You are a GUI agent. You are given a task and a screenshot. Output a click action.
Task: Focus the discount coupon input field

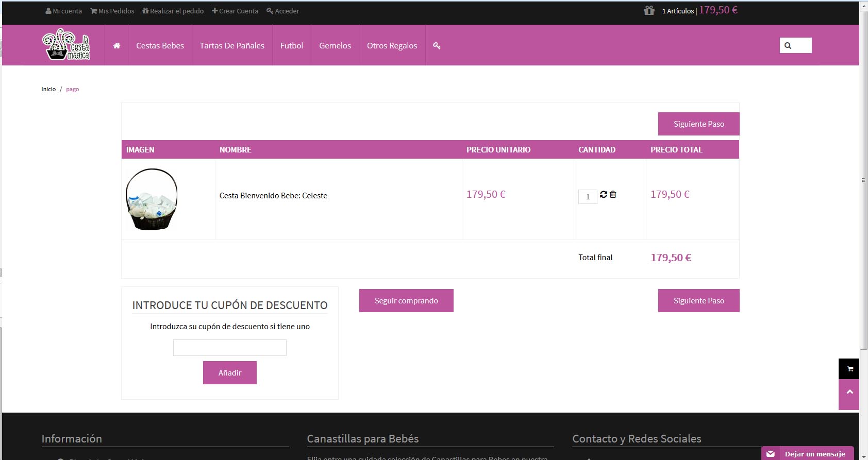click(230, 348)
